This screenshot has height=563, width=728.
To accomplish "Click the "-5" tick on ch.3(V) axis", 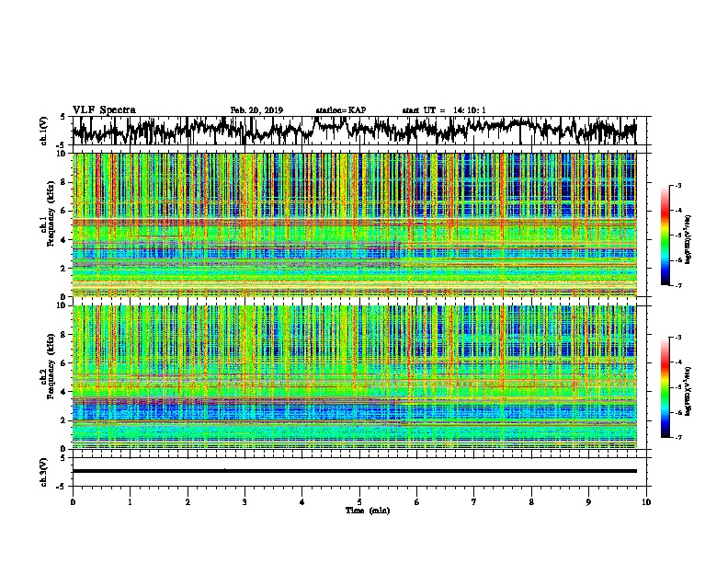I will (x=62, y=487).
